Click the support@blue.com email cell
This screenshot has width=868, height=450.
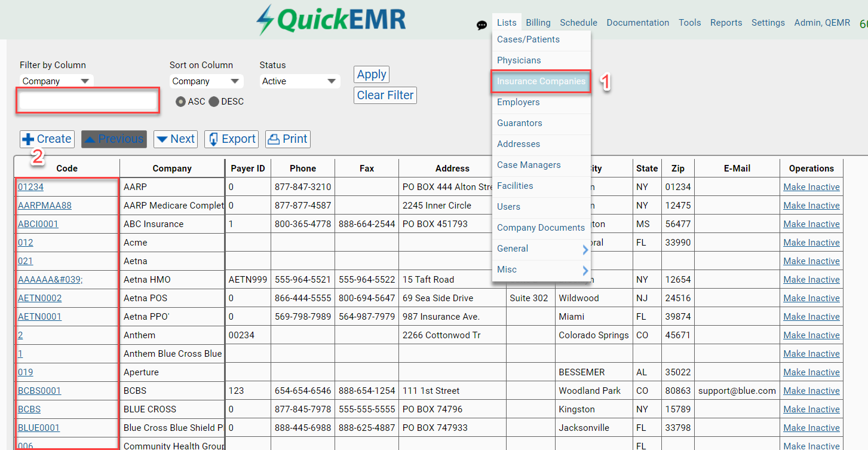737,391
